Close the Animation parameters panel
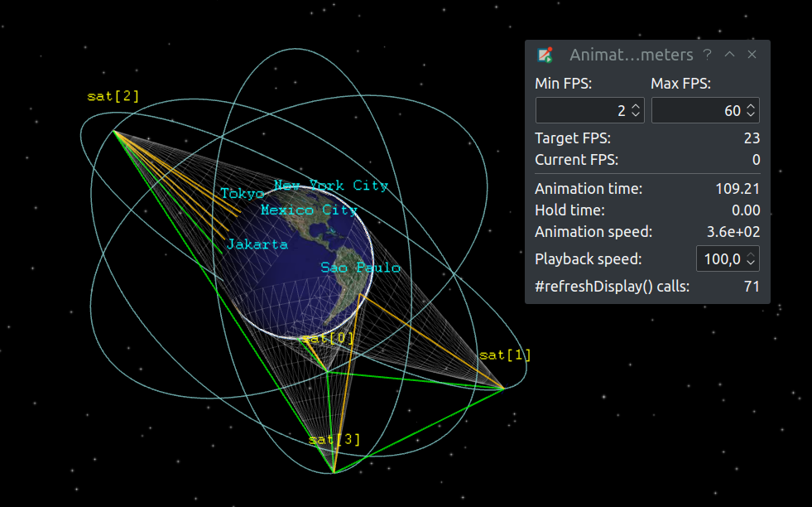 tap(752, 55)
